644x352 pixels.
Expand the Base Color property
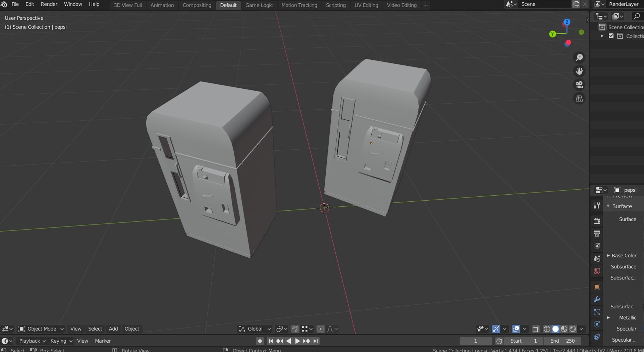(608, 255)
